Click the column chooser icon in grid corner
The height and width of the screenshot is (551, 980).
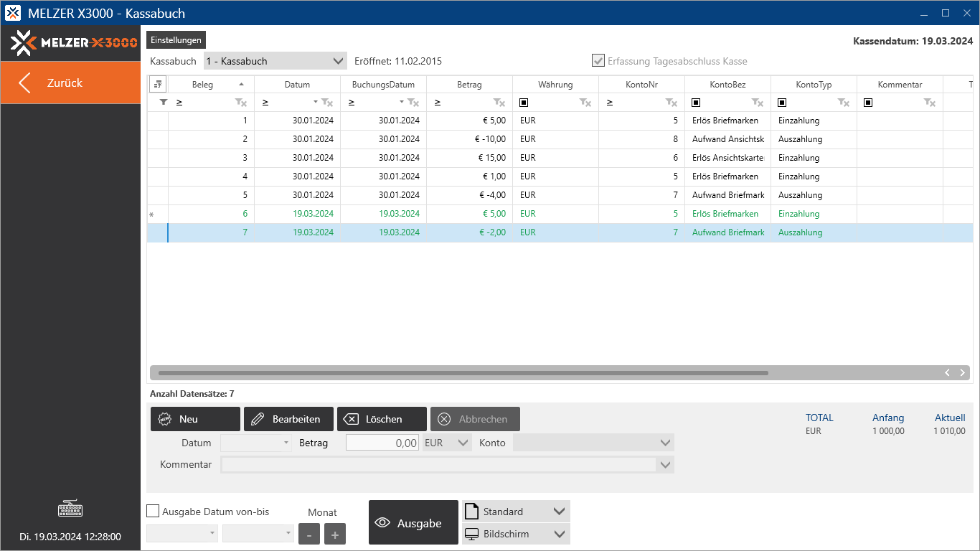coord(158,85)
